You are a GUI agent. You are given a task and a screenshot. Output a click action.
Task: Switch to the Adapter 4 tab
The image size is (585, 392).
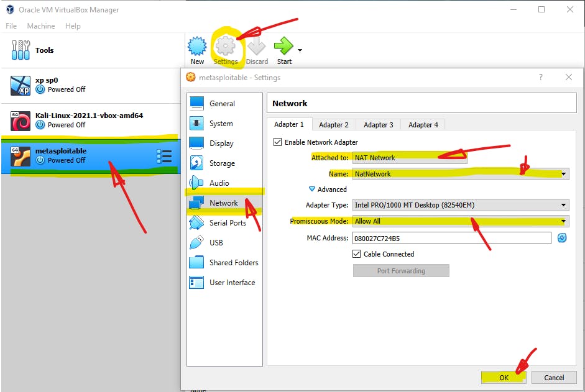tap(423, 125)
